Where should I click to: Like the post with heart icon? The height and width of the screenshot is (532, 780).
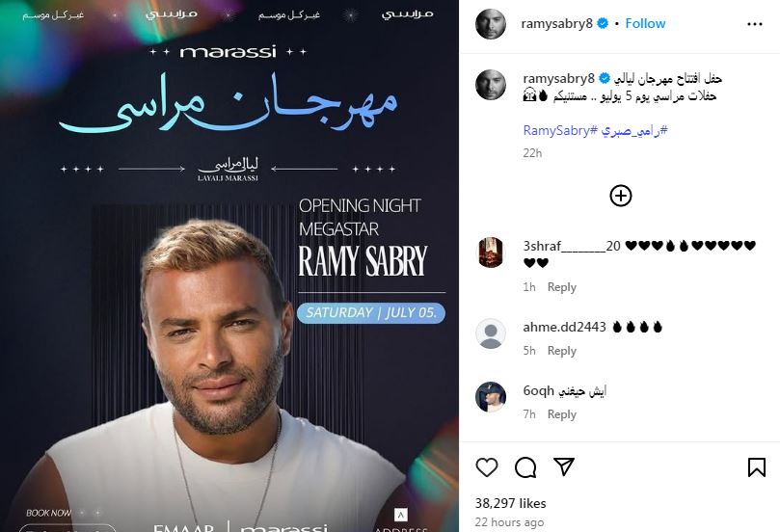(487, 467)
